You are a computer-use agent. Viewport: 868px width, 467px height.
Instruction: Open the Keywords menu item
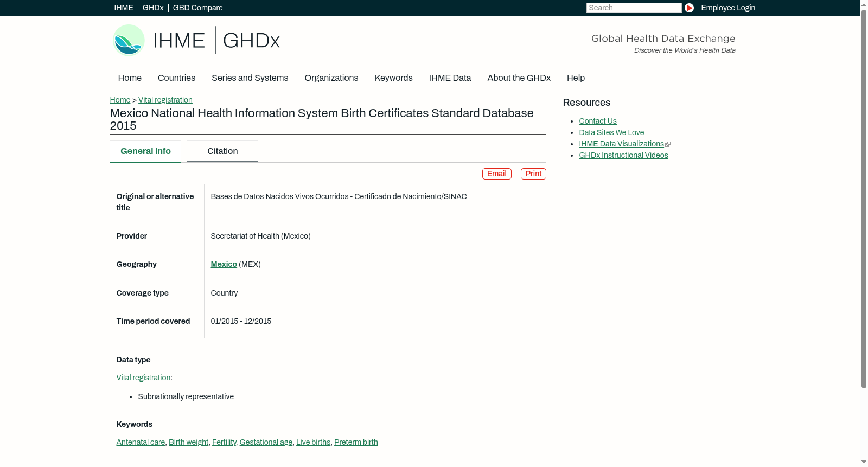coord(393,78)
